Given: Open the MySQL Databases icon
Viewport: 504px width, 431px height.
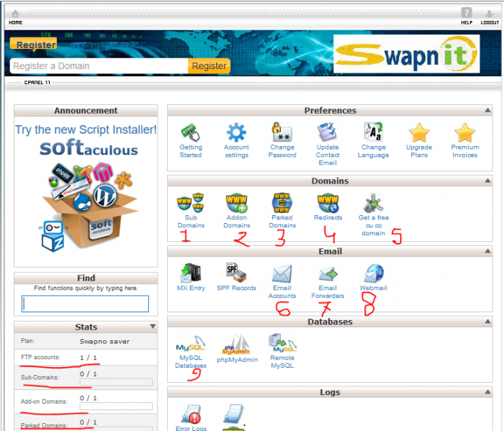Looking at the screenshot, I should 191,344.
